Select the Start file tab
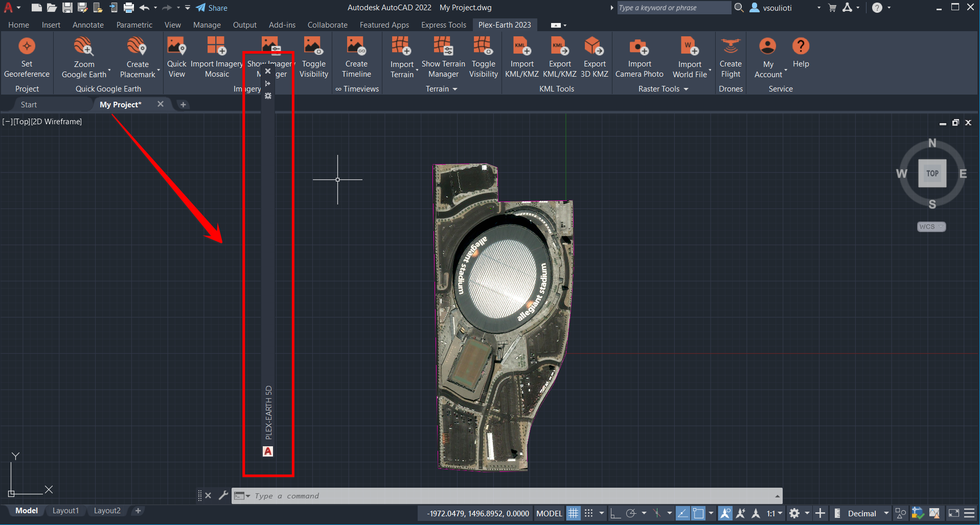Viewport: 980px width, 525px height. point(29,104)
